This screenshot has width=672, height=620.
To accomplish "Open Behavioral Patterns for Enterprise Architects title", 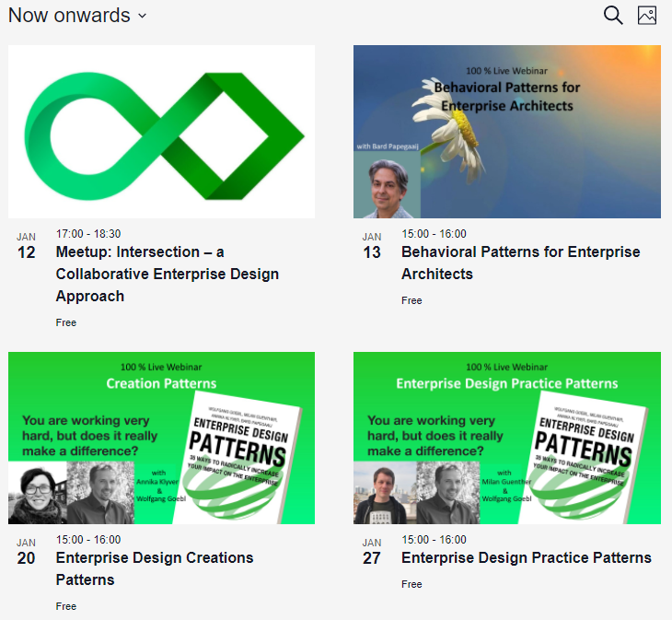I will 521,263.
